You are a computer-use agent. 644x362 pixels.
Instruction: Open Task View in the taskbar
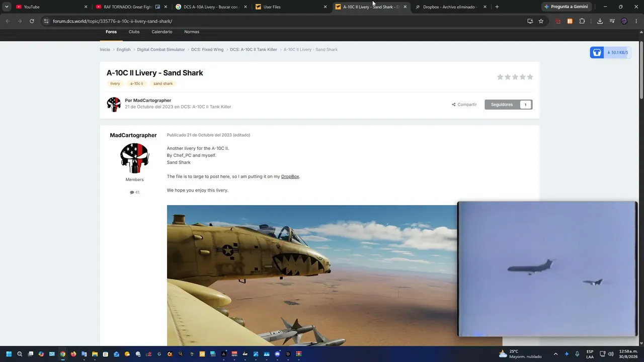pos(31,354)
